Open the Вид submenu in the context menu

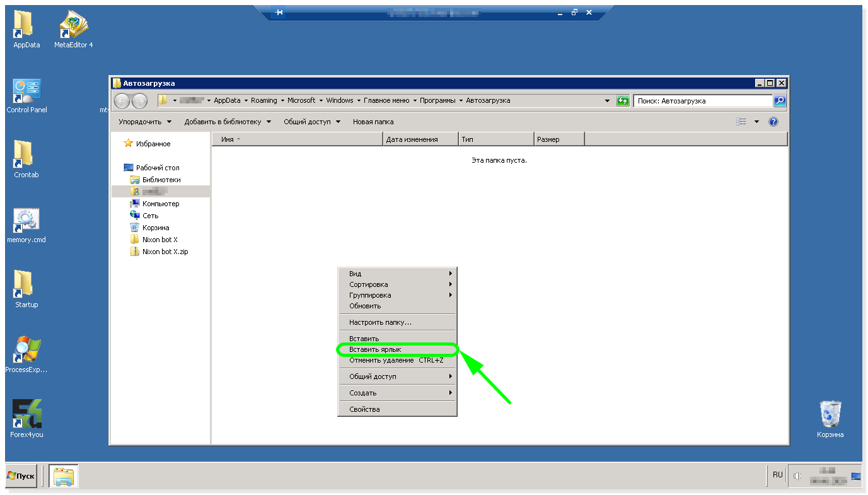tap(397, 274)
